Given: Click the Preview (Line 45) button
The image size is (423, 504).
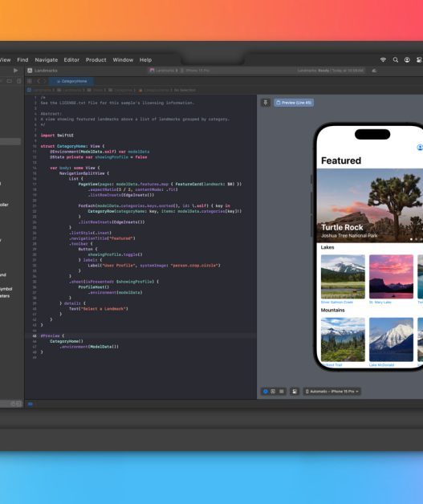Looking at the screenshot, I should click(294, 103).
